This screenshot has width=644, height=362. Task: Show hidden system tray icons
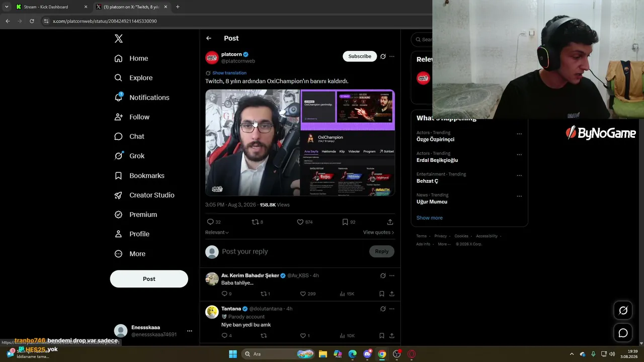[x=572, y=354]
